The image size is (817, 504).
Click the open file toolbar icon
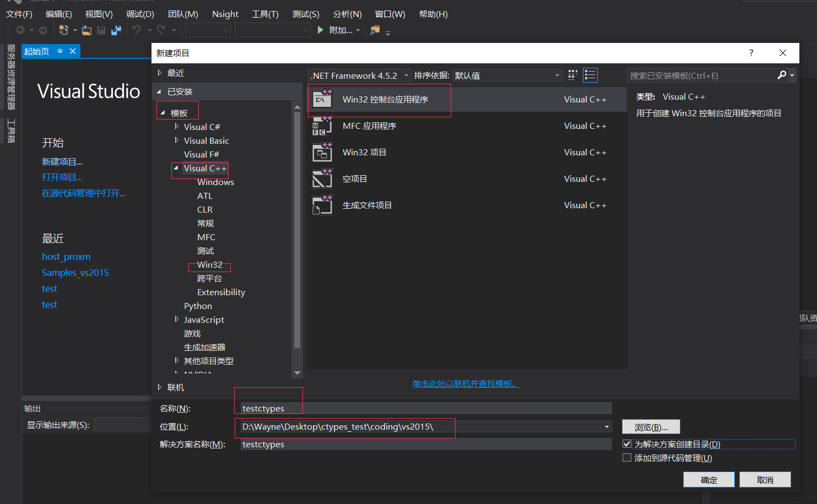pos(86,30)
